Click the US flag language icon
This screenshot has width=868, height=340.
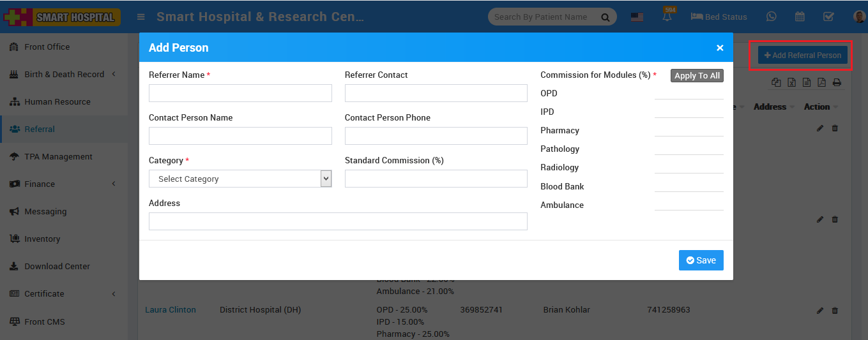[637, 17]
